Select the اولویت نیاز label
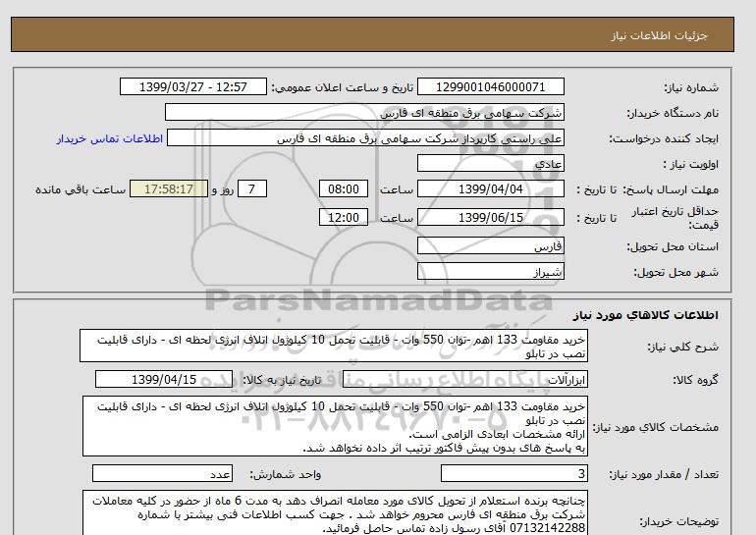The height and width of the screenshot is (535, 756). (691, 164)
